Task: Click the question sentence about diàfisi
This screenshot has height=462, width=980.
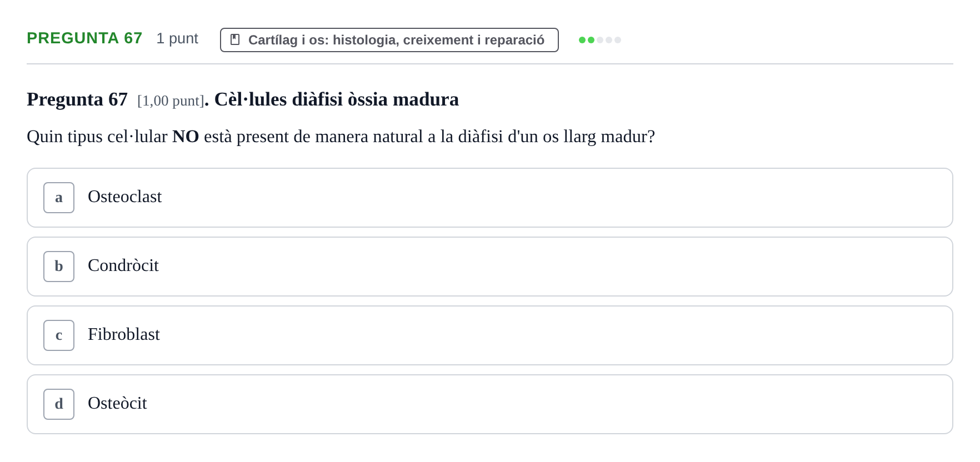Action: click(341, 137)
